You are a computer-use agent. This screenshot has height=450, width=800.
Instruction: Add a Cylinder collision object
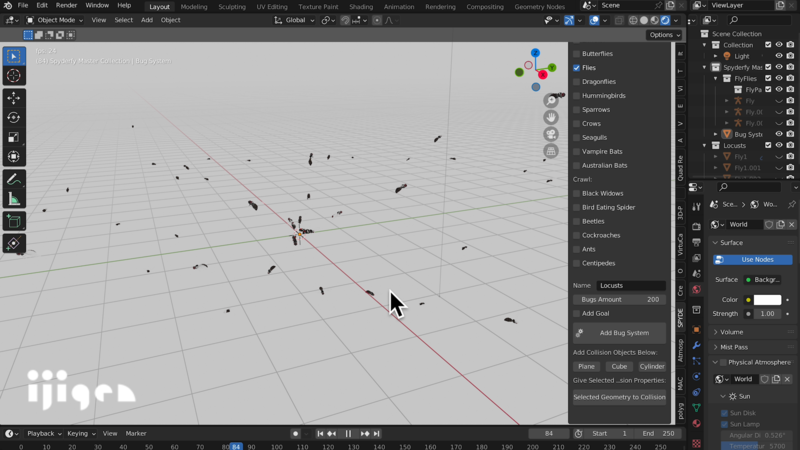pyautogui.click(x=652, y=367)
